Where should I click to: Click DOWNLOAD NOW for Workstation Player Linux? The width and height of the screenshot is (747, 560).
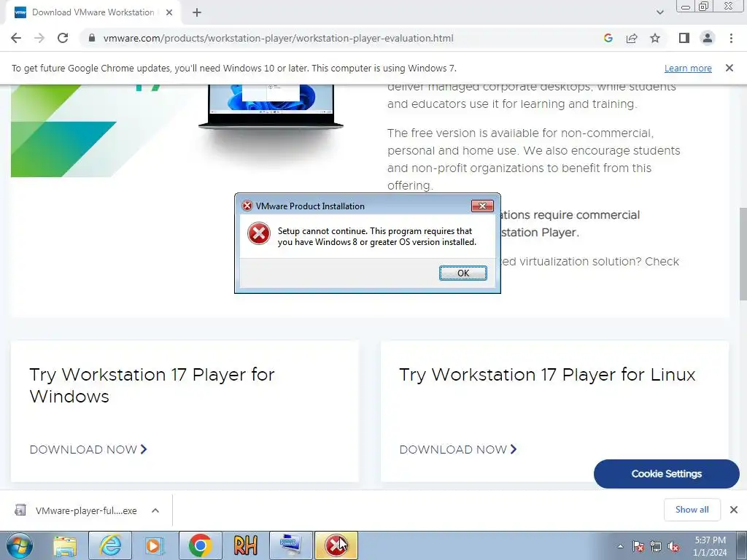(458, 449)
